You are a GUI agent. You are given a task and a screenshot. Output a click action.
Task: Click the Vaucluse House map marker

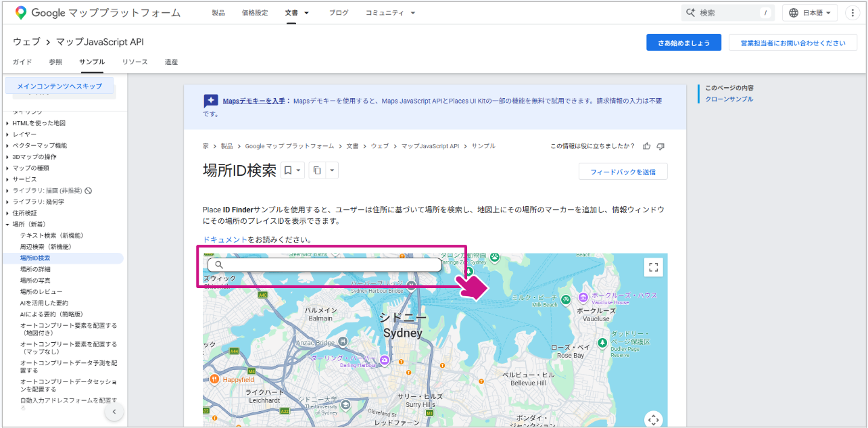click(583, 296)
